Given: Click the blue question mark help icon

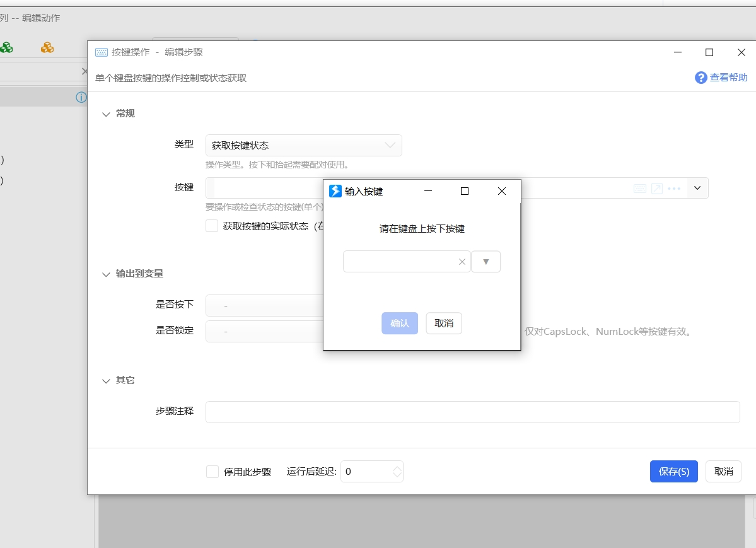Looking at the screenshot, I should click(701, 78).
